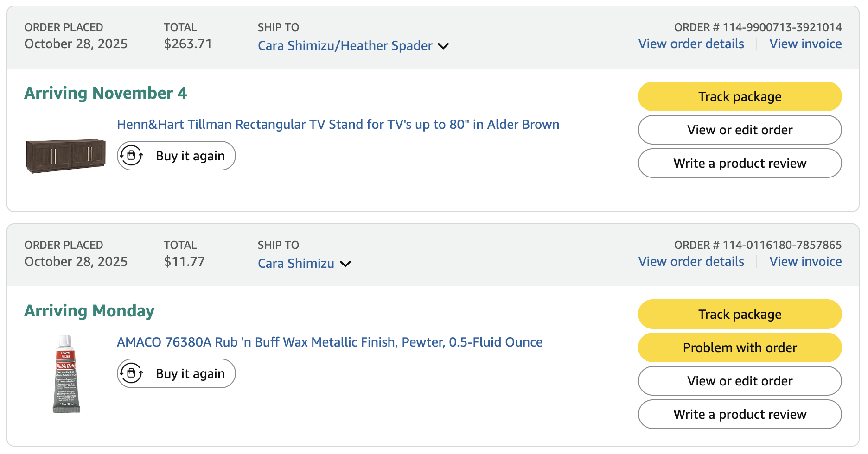Expand Cara Shimizu ship-to chevron in second order

pos(345,264)
